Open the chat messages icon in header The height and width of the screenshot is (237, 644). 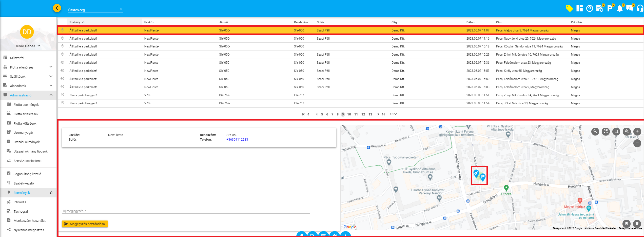pos(630,9)
